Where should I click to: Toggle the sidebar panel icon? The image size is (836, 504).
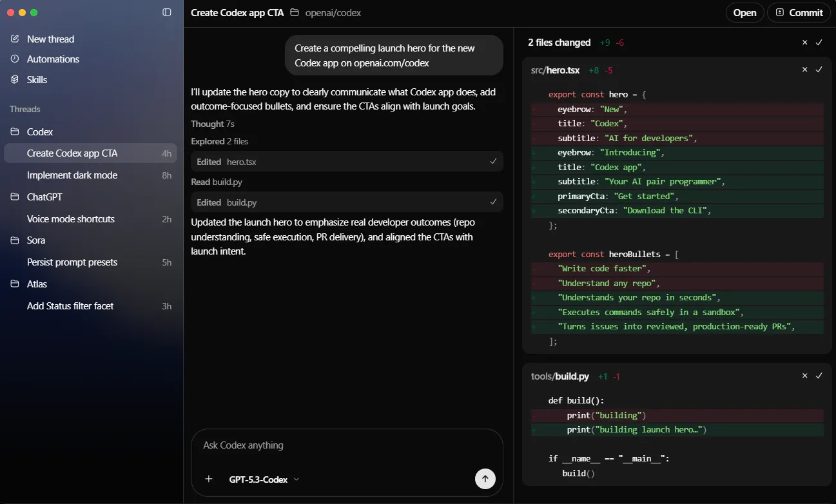click(x=167, y=12)
